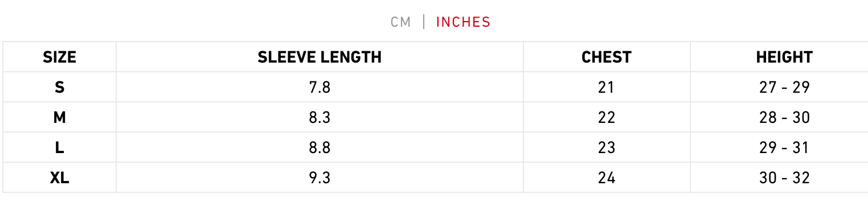This screenshot has width=868, height=206.
Task: Switch size units to CM
Action: click(x=400, y=22)
